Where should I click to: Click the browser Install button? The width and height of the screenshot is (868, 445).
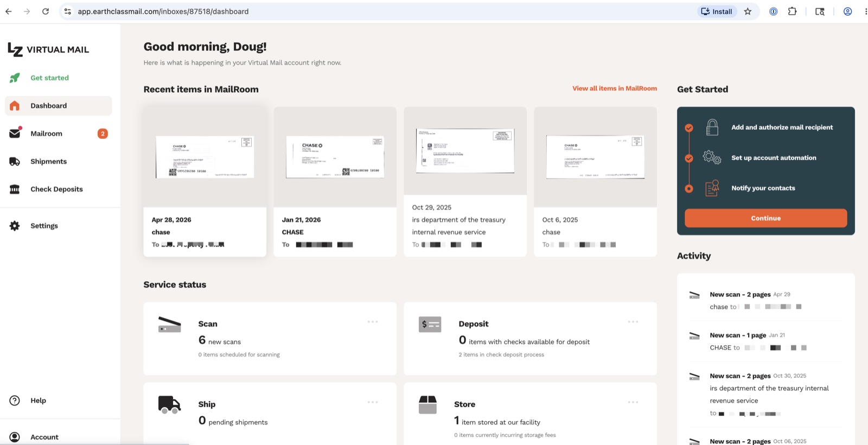tap(717, 11)
